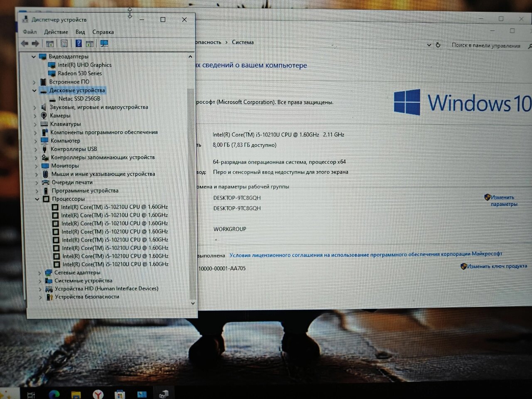This screenshot has height=399, width=532.
Task: Click the 8,00 ГБ installed memory value
Action: pos(244,145)
